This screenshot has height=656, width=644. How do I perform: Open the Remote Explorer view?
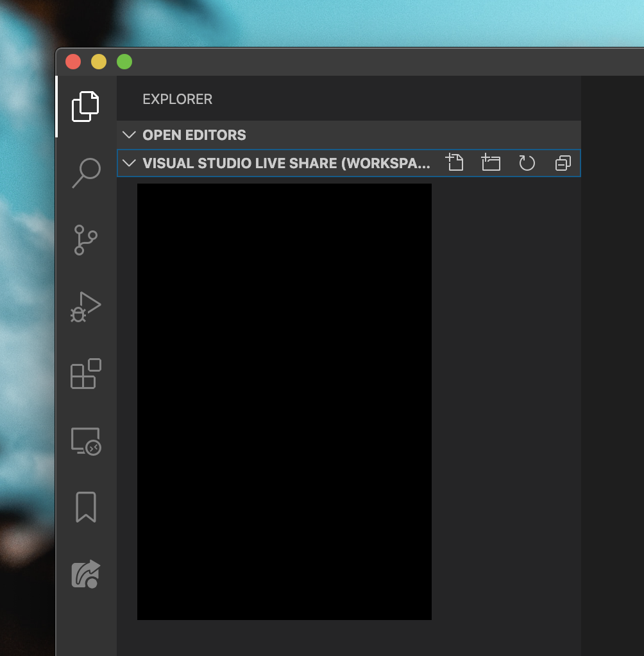[85, 441]
